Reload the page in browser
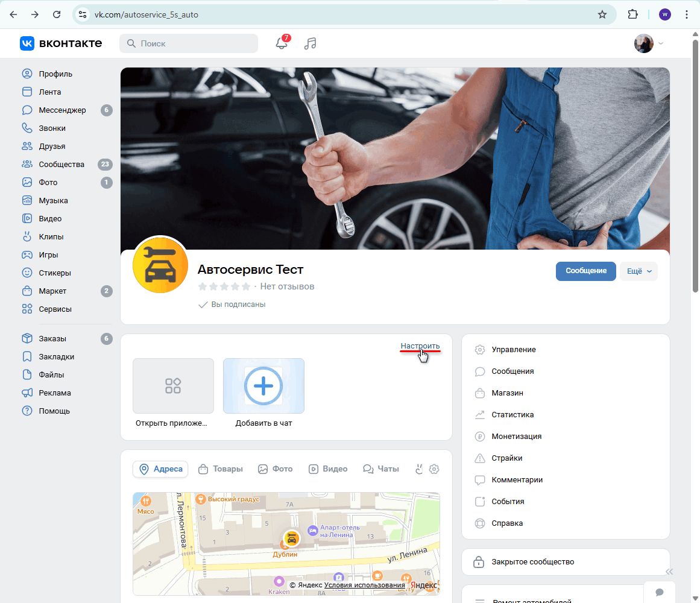 point(57,14)
